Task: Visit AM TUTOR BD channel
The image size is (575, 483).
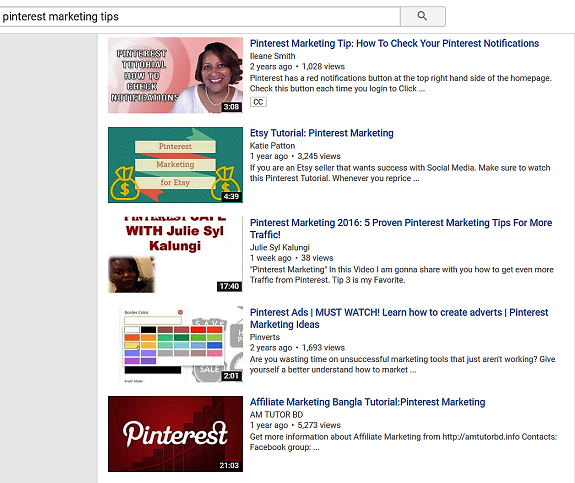Action: (276, 415)
